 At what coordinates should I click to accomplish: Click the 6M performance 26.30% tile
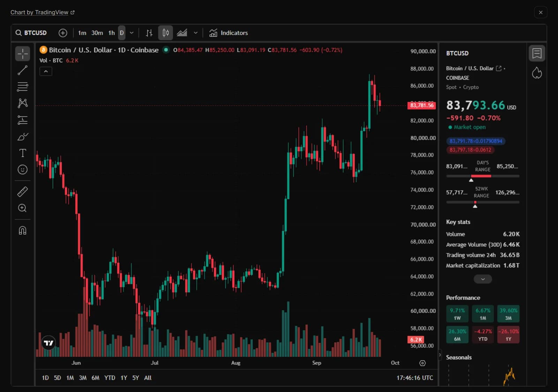pyautogui.click(x=457, y=335)
